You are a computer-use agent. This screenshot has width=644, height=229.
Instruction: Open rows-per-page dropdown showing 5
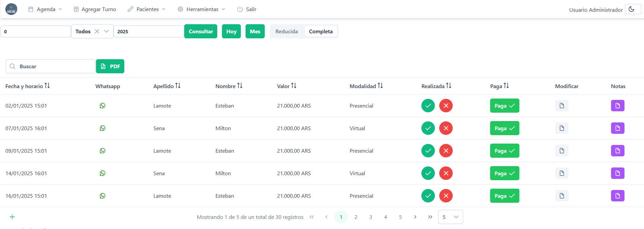coord(450,217)
